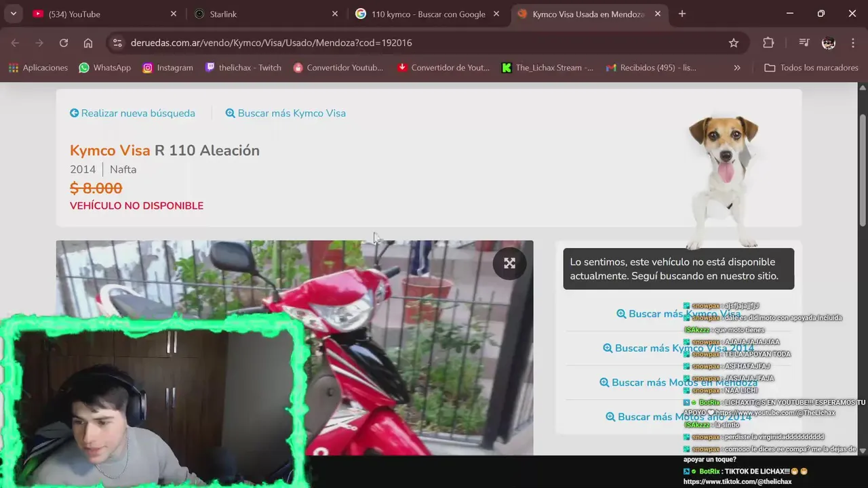
Task: Open the WhatsApp bookmark
Action: [105, 68]
